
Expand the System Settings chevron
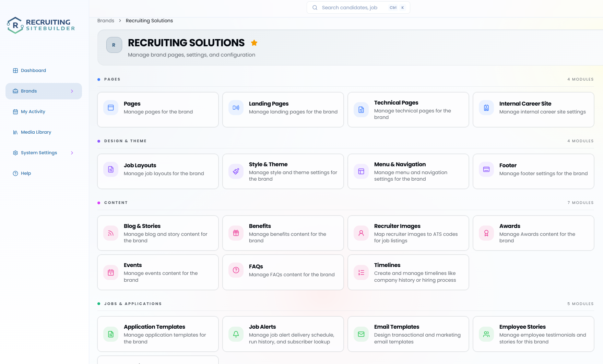point(72,153)
